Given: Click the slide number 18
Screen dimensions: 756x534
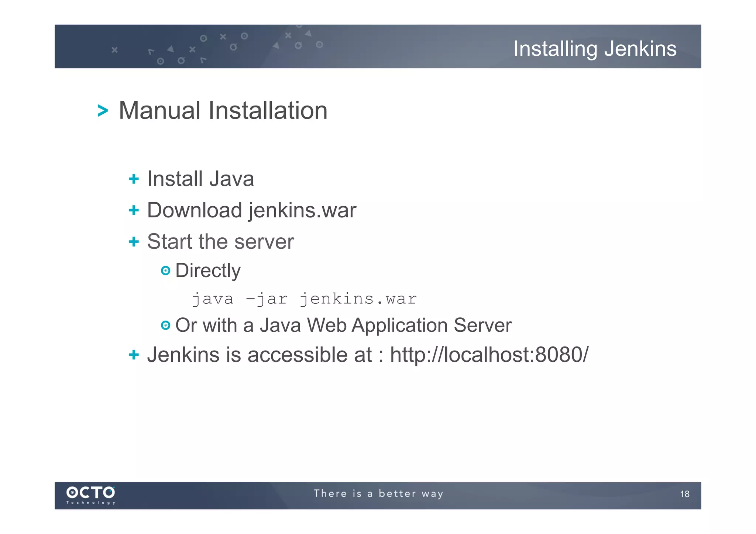Looking at the screenshot, I should (x=685, y=494).
